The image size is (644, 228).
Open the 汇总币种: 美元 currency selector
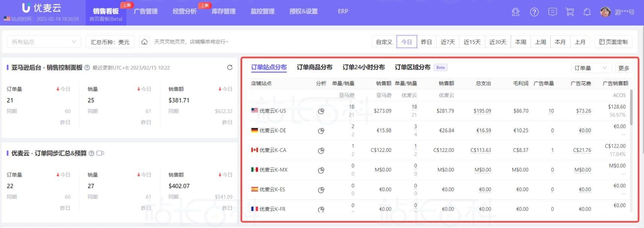110,42
